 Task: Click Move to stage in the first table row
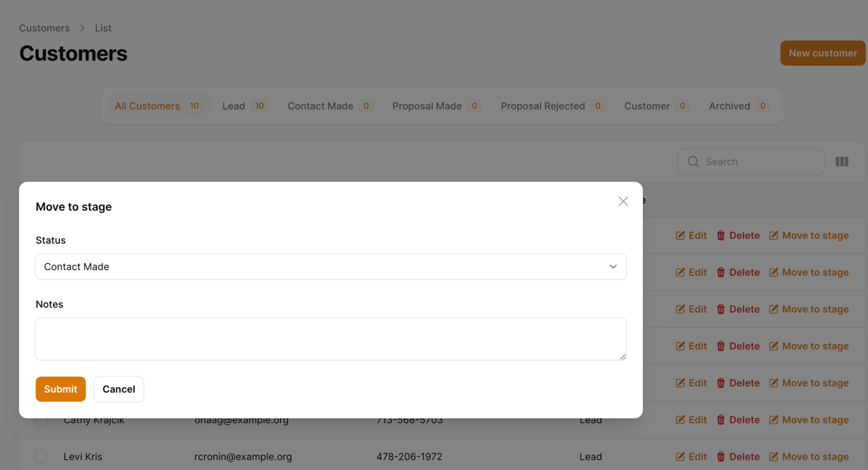[x=809, y=235]
